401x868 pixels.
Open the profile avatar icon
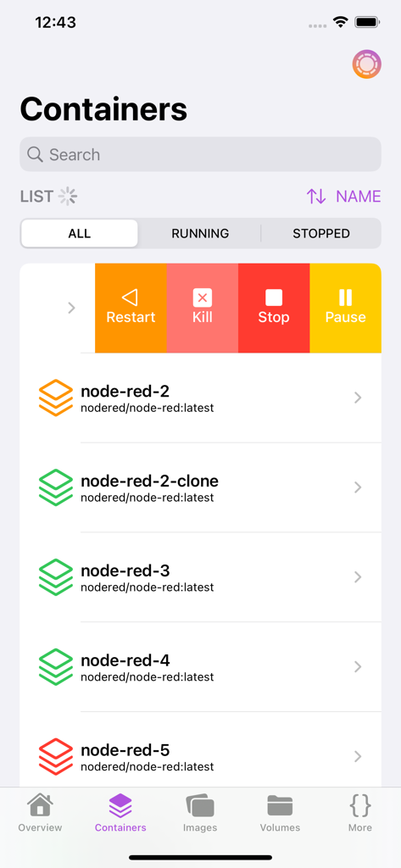(x=366, y=64)
